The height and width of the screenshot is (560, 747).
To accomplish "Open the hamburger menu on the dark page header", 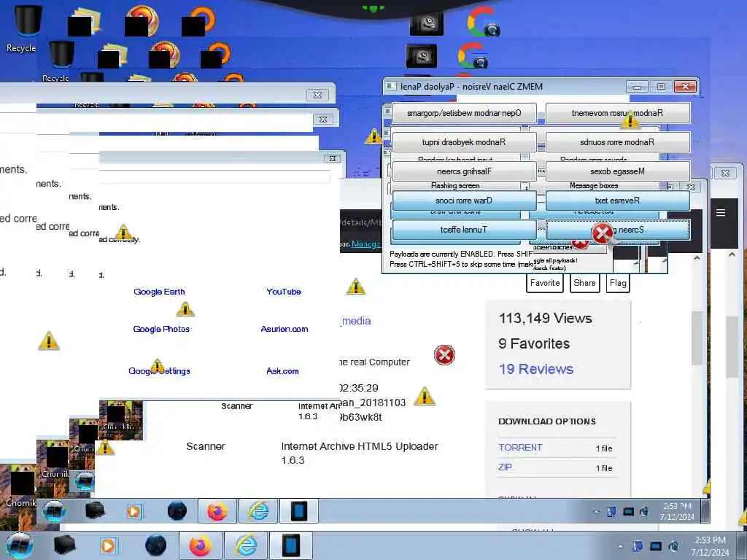I will 721,213.
